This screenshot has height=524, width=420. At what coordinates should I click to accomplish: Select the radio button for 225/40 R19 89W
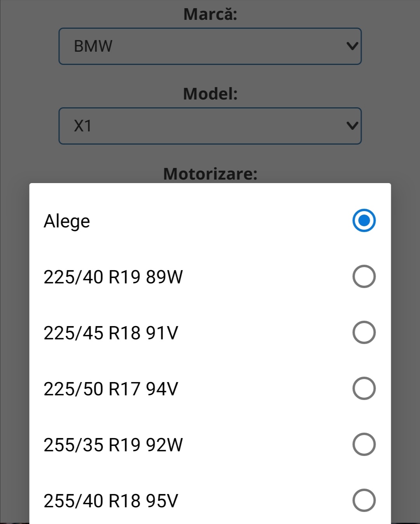pyautogui.click(x=364, y=276)
